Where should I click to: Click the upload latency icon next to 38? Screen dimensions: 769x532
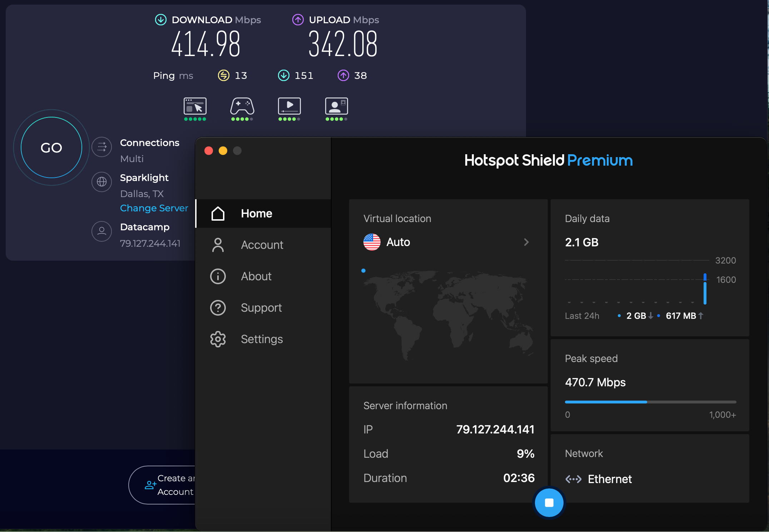click(x=343, y=75)
